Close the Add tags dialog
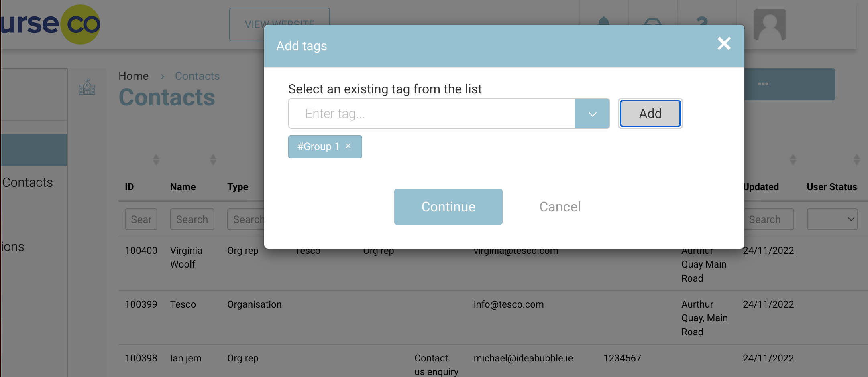 coord(724,44)
